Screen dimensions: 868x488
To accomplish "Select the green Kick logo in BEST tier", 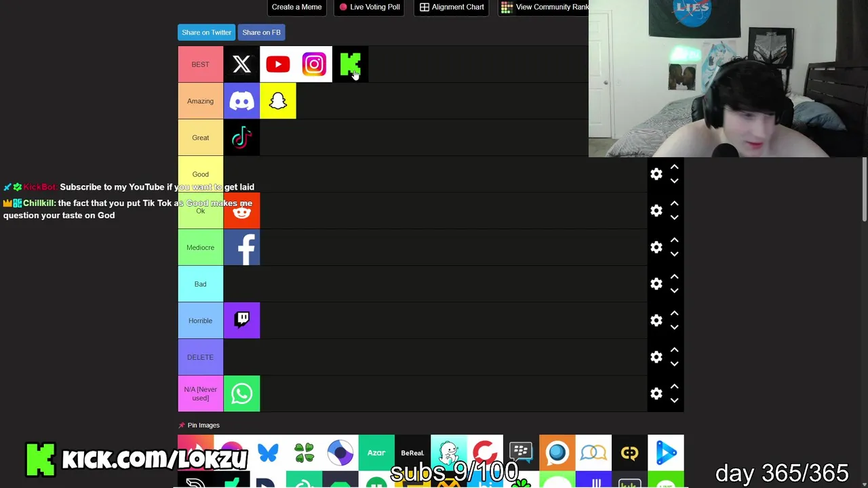I will tap(351, 64).
